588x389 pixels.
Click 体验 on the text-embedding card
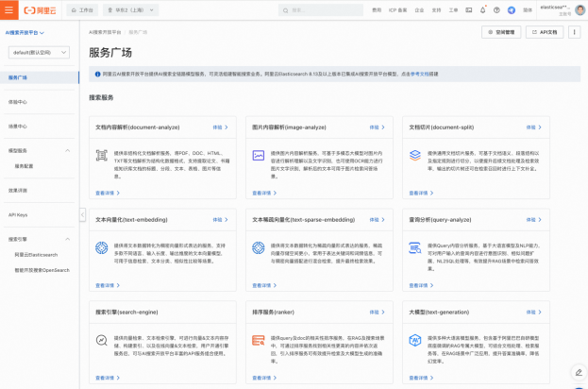click(x=220, y=220)
